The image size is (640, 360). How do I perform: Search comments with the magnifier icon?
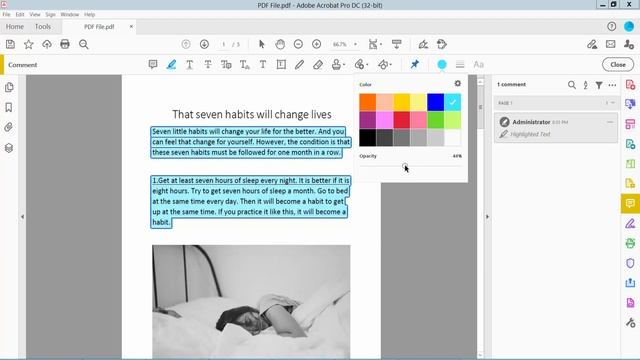pyautogui.click(x=572, y=85)
